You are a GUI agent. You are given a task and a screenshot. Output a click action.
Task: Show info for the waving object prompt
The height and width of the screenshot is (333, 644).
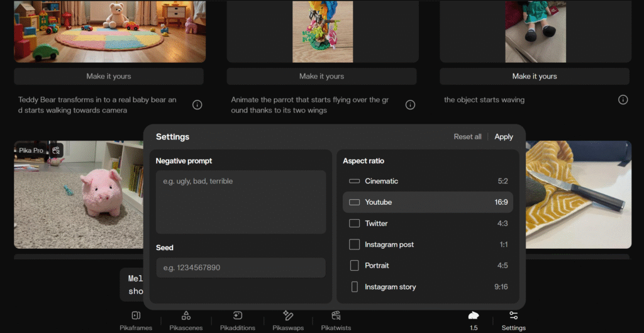click(x=623, y=100)
